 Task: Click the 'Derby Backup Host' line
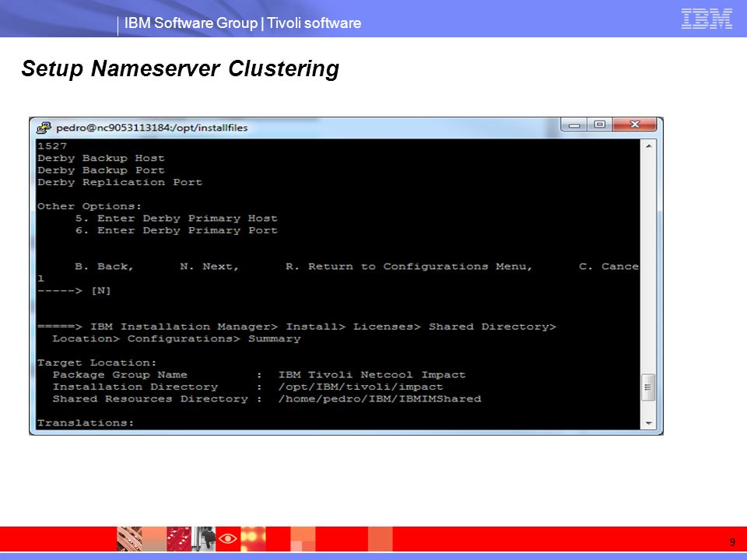coord(101,158)
